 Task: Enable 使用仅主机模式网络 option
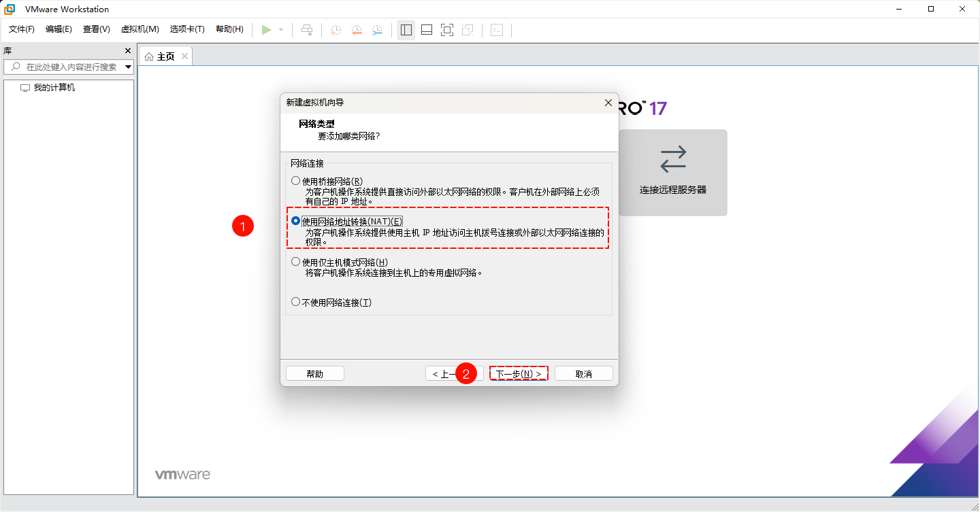(x=295, y=261)
